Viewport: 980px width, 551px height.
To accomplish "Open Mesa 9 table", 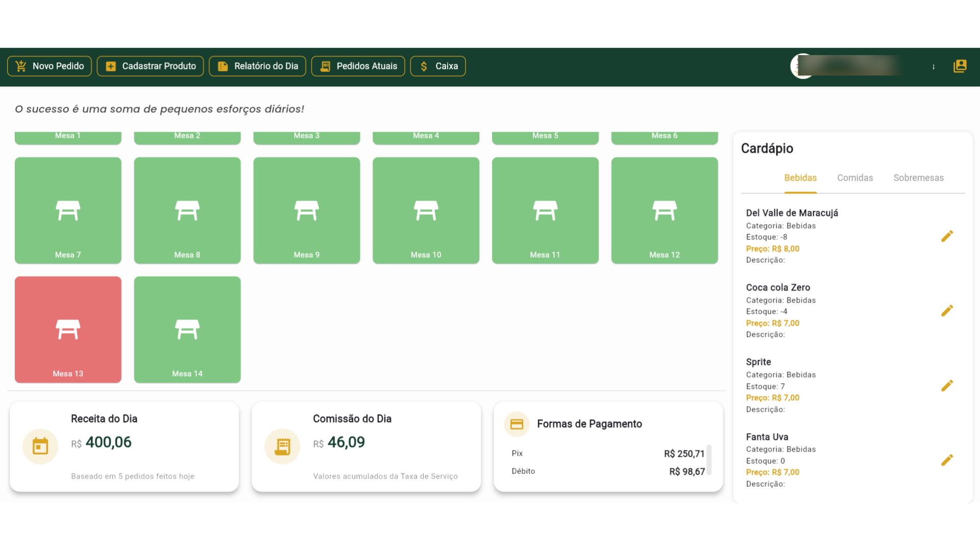I will [x=306, y=210].
